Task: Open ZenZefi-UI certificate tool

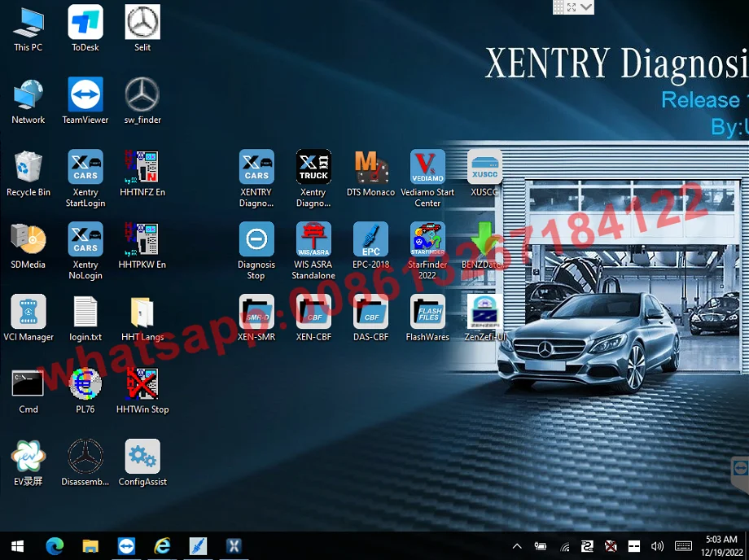Action: (x=484, y=313)
